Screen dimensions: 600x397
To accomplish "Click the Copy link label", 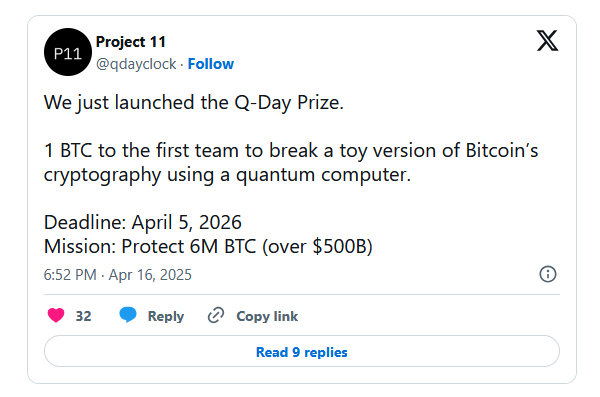I will [267, 316].
